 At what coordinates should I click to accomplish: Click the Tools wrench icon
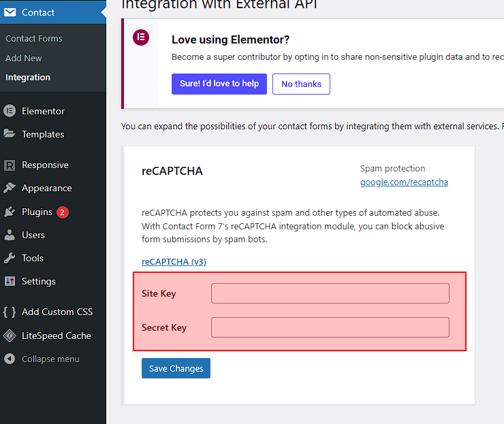point(10,258)
